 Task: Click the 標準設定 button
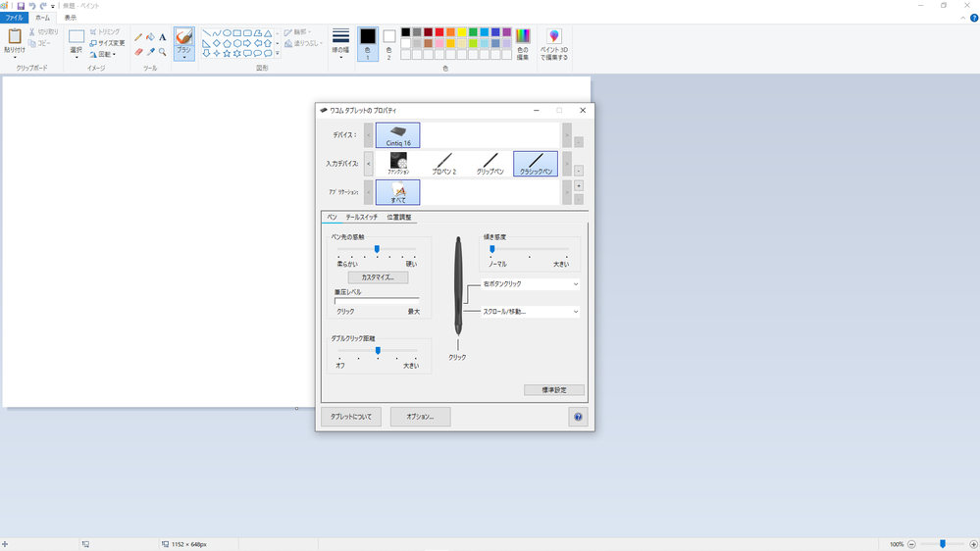pos(553,390)
